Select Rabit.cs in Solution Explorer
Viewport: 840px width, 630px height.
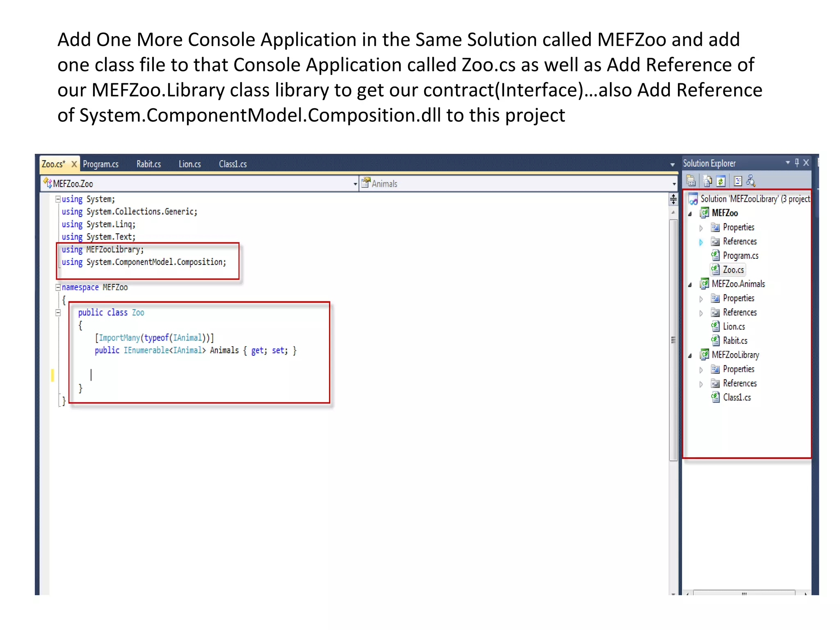[735, 341]
